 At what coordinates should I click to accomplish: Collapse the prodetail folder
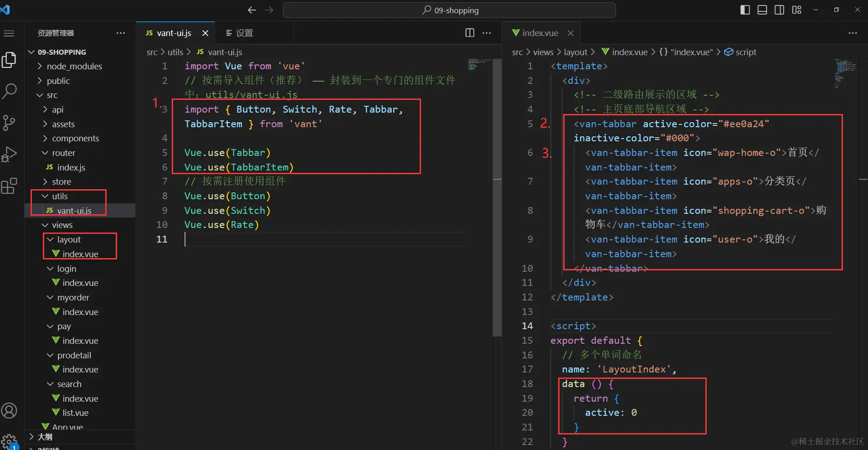pyautogui.click(x=80, y=355)
